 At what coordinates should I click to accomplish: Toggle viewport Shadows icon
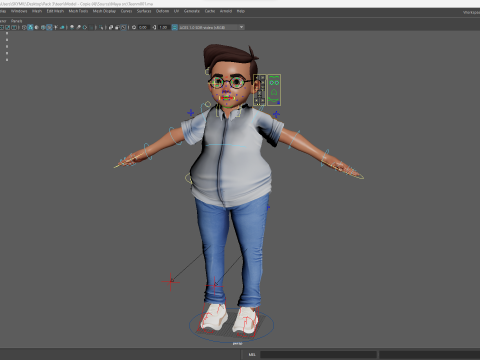pyautogui.click(x=62, y=27)
